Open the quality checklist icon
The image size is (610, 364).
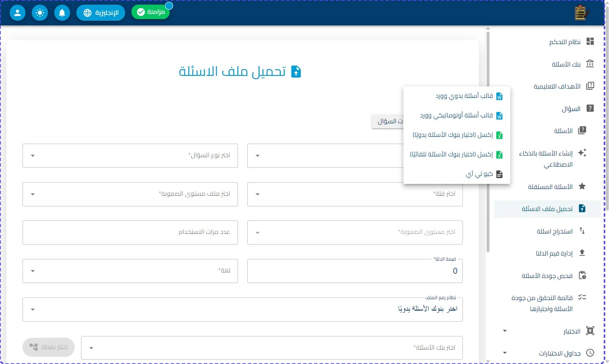[582, 297]
